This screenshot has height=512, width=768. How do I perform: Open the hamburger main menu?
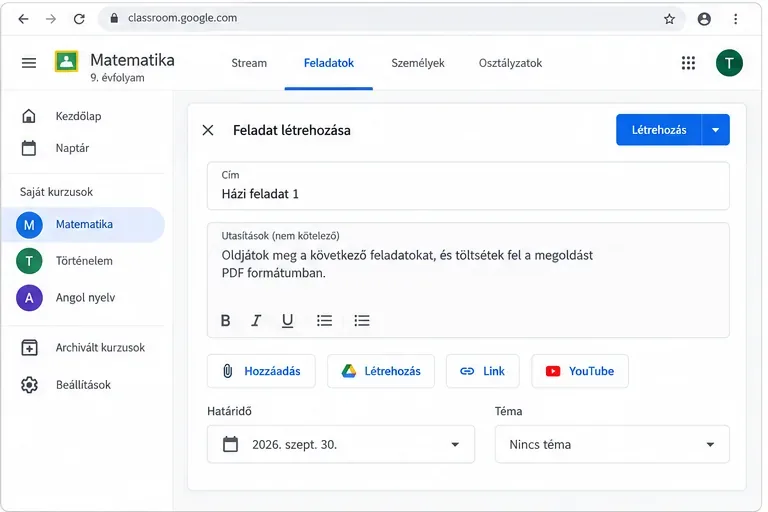29,63
